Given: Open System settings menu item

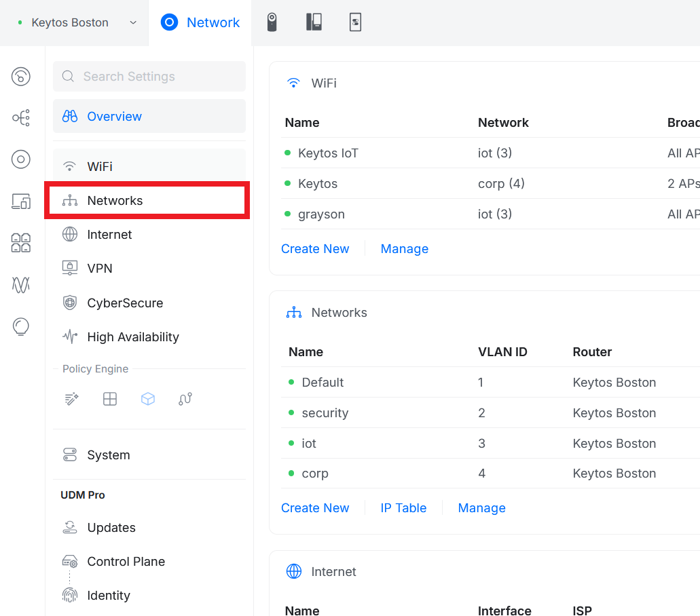Looking at the screenshot, I should [x=149, y=455].
